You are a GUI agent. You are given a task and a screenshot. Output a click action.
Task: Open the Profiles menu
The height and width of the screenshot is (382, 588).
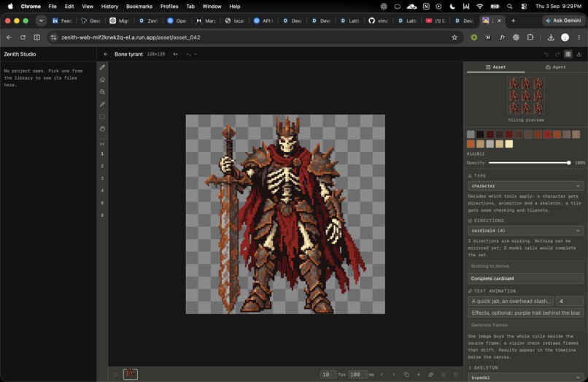(169, 7)
